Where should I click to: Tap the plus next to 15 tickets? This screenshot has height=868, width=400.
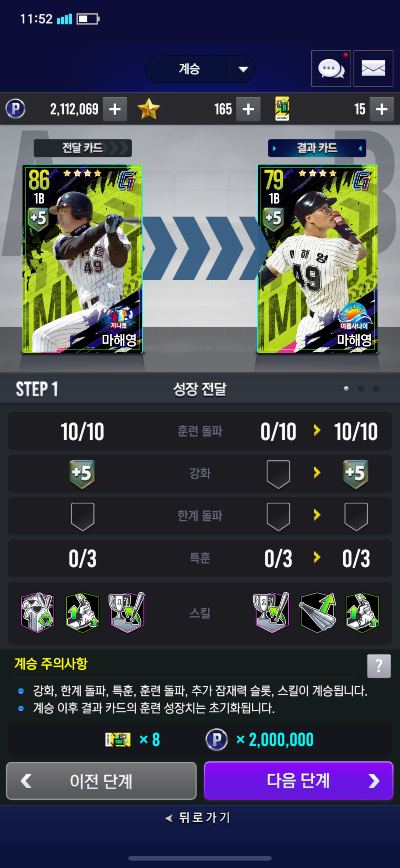click(x=381, y=109)
